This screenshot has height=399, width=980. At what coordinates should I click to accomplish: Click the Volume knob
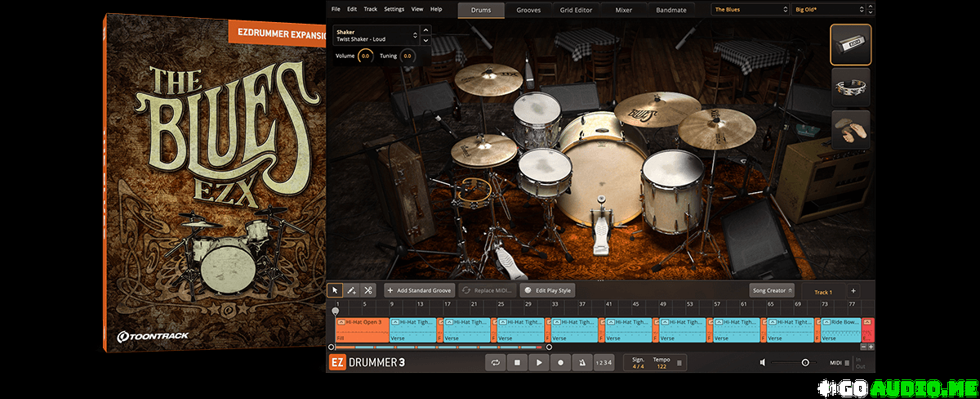click(365, 56)
